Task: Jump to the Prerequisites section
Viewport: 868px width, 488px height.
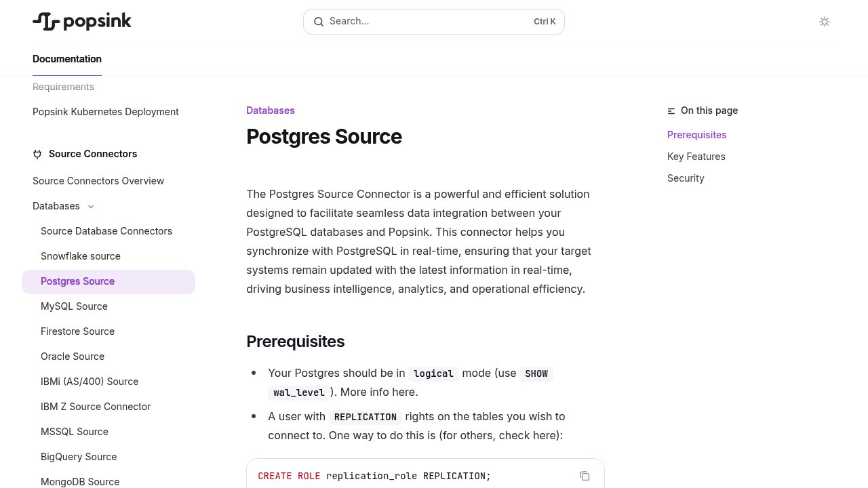Action: click(696, 134)
